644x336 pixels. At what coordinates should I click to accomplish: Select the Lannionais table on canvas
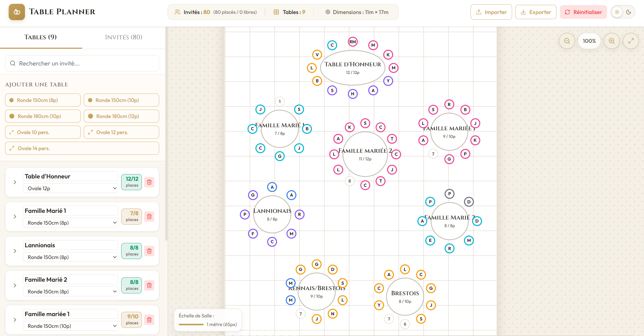[x=272, y=214]
